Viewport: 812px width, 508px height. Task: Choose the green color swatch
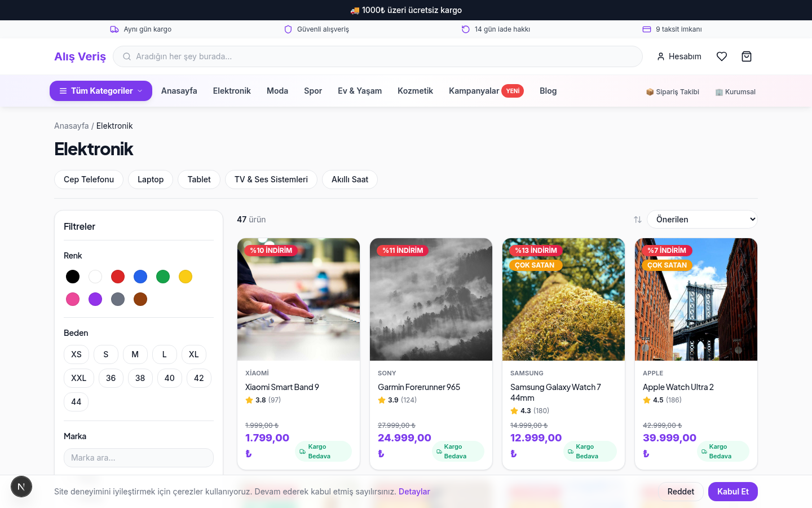[x=163, y=277]
